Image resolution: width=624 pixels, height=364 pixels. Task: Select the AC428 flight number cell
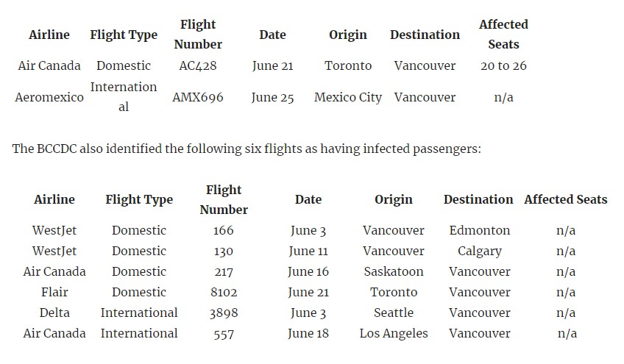pyautogui.click(x=198, y=65)
